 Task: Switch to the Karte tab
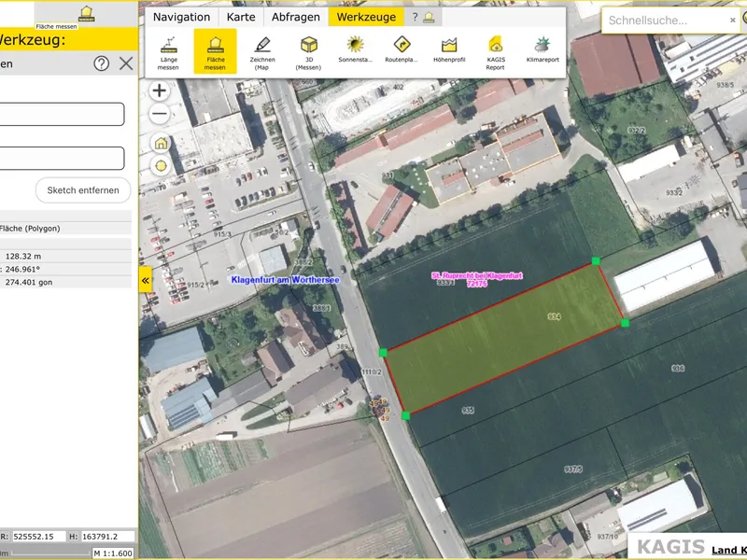pyautogui.click(x=241, y=17)
